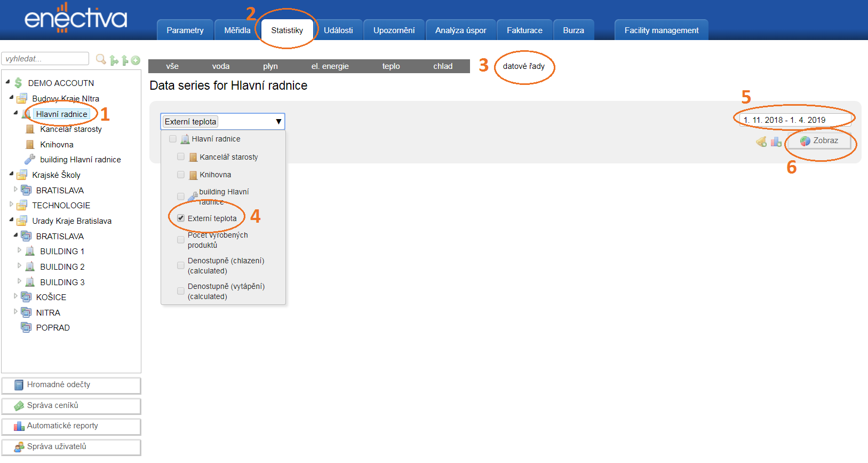Viewport: 868px width, 463px height.
Task: Click the magnifier search icon
Action: tap(100, 59)
